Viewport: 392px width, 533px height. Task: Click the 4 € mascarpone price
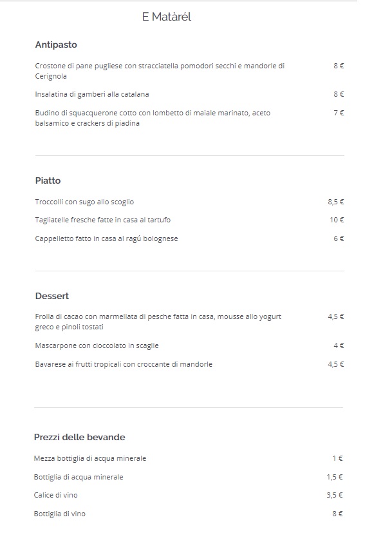(339, 345)
